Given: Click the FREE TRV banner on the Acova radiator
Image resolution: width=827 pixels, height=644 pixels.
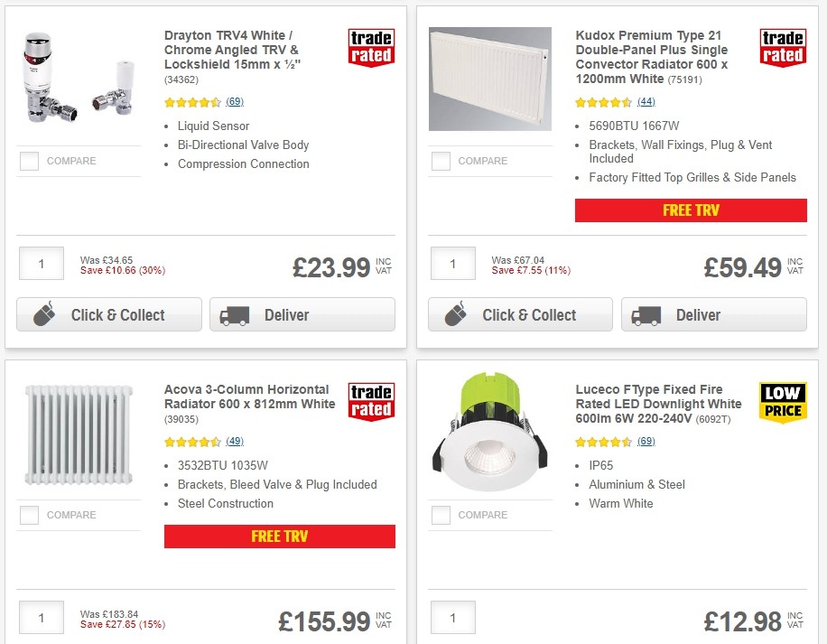Looking at the screenshot, I should point(279,536).
